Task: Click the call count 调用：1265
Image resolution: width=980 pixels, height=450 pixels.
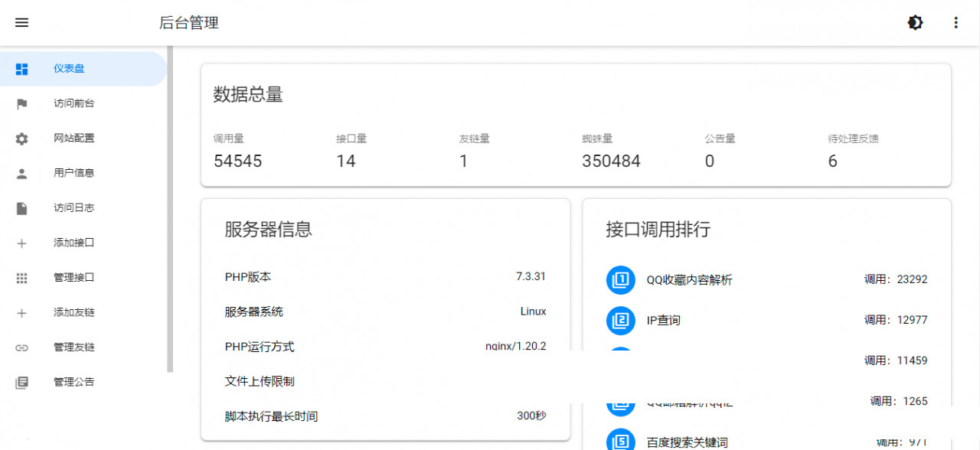Action: 899,401
